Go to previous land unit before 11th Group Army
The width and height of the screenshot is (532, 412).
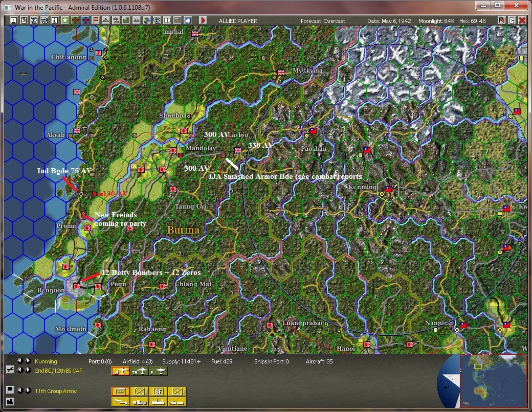20,391
